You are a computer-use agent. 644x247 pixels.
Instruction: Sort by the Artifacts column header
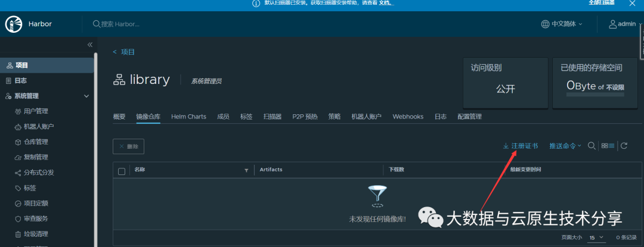click(271, 170)
